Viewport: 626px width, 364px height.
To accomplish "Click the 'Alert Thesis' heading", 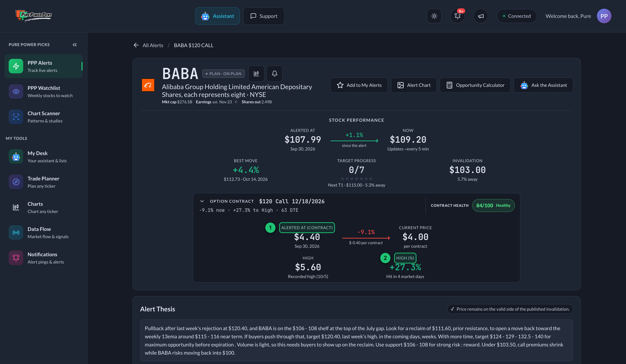I will coord(157,309).
